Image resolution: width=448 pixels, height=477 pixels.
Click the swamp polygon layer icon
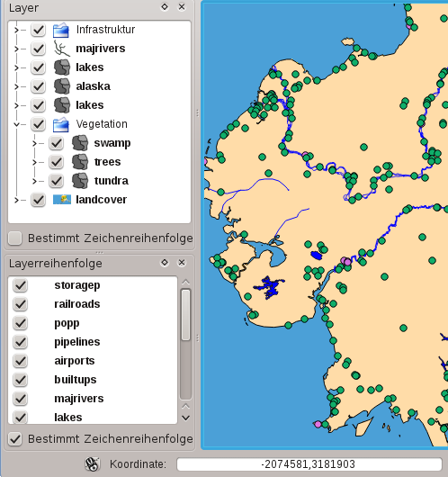pos(80,143)
